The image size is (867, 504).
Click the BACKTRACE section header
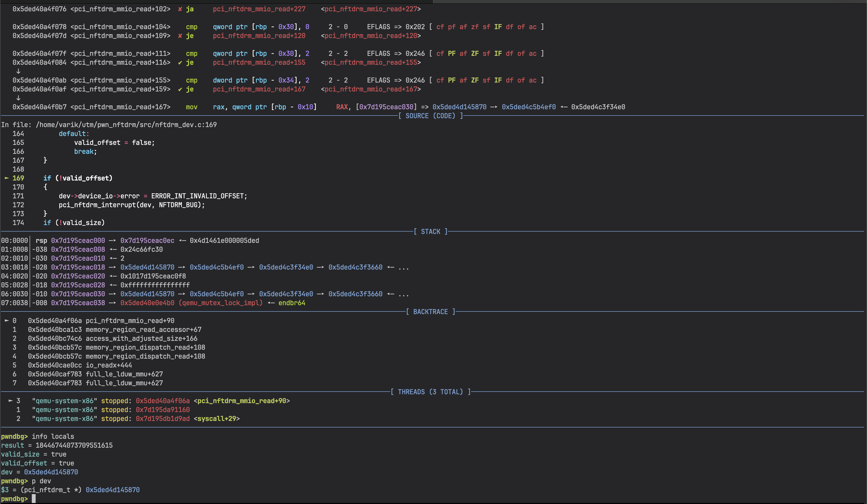coord(431,311)
